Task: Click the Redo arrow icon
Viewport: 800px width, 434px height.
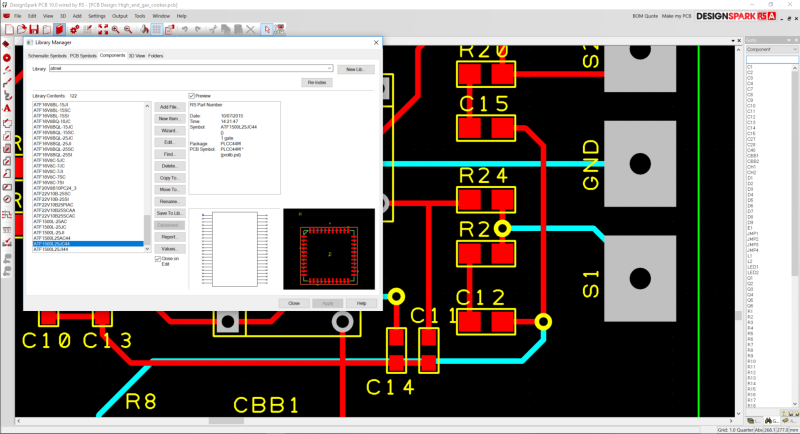Action: pyautogui.click(x=197, y=30)
